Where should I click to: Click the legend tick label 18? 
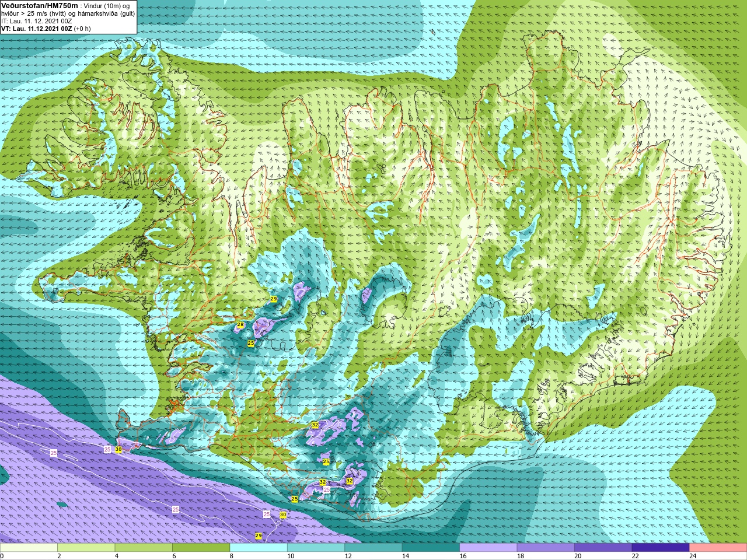pyautogui.click(x=520, y=556)
